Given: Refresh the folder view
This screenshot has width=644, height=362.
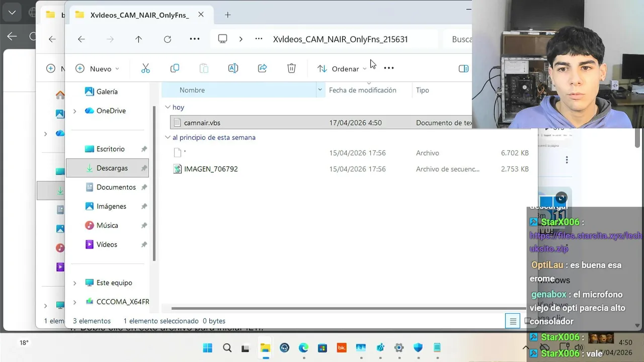Looking at the screenshot, I should (168, 39).
